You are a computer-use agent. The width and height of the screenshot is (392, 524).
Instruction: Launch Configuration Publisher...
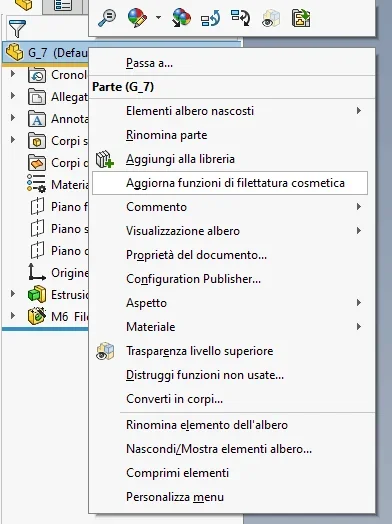(193, 279)
